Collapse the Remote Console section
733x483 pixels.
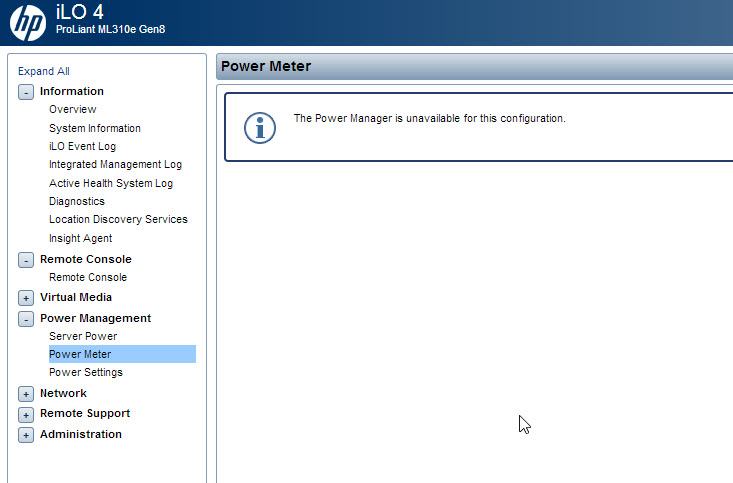(x=26, y=260)
